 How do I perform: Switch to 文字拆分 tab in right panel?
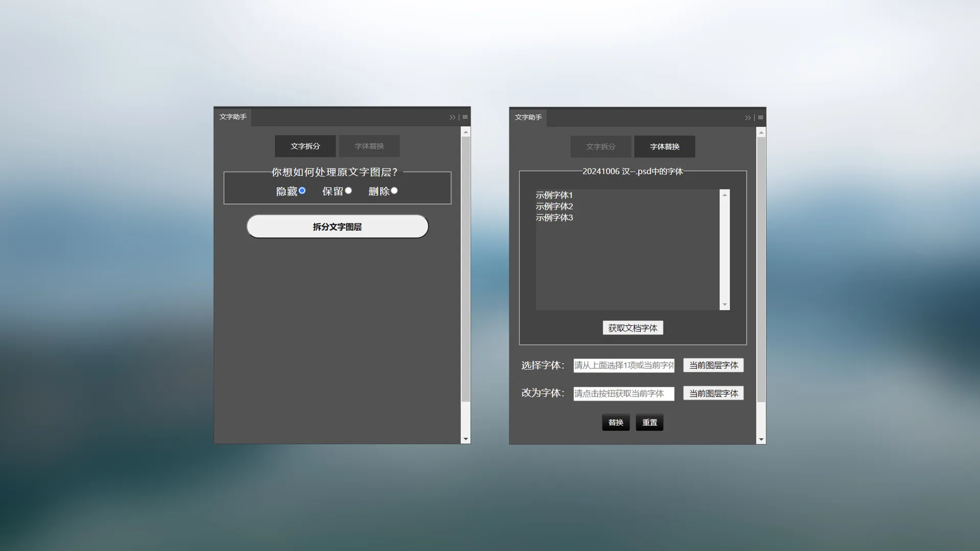601,146
